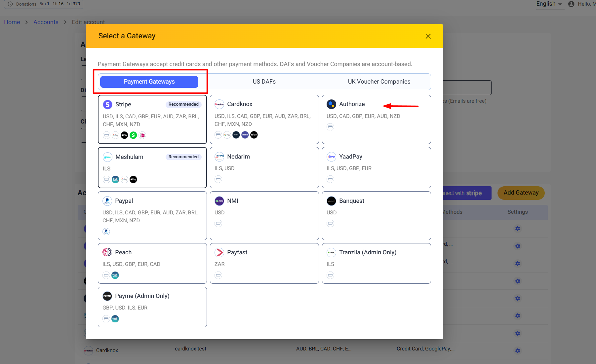Screen dimensions: 596x364
Task: Click the NMI logo icon
Action: [219, 201]
